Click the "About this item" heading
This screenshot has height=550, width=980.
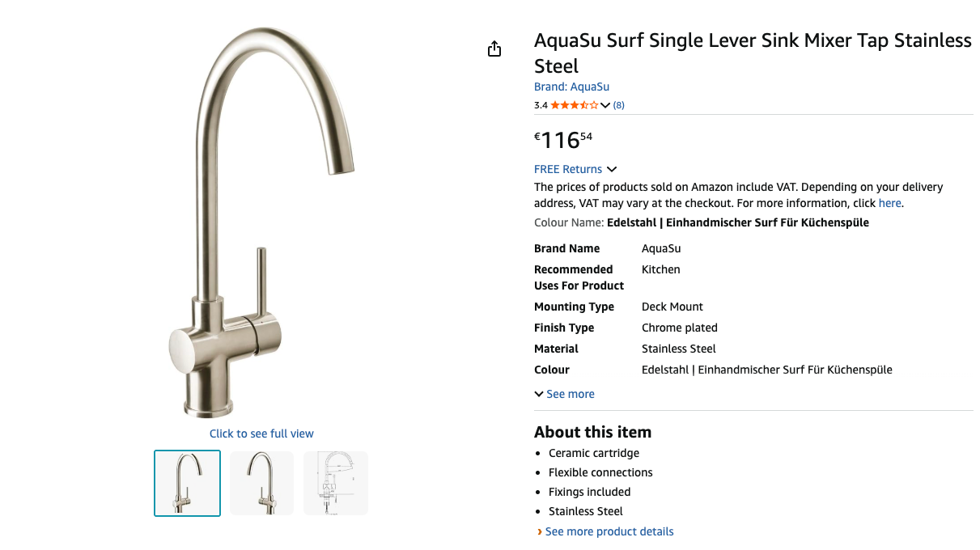point(592,432)
